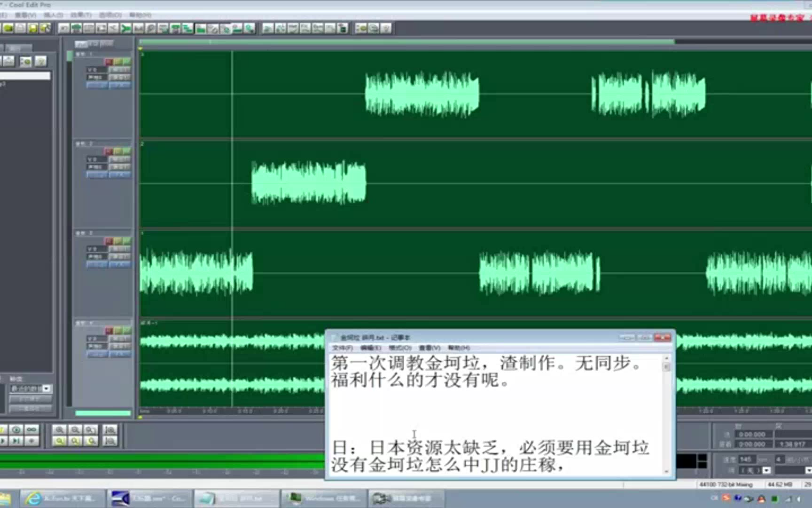Click the green arrow icon in main toolbar

click(125, 28)
